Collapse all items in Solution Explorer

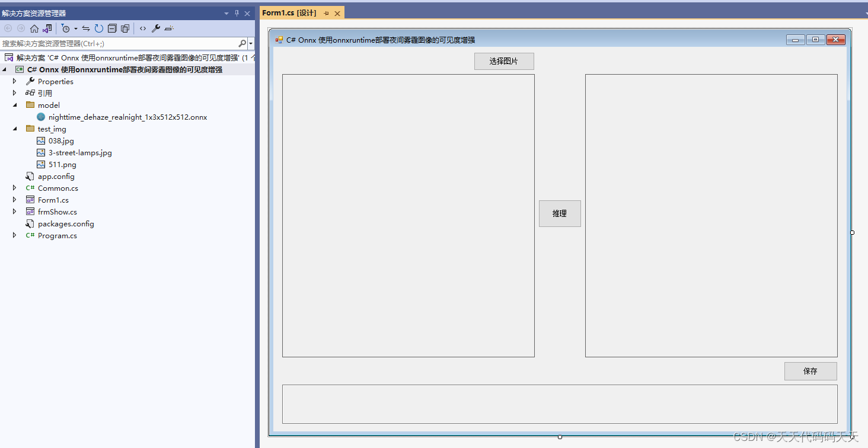(x=112, y=28)
